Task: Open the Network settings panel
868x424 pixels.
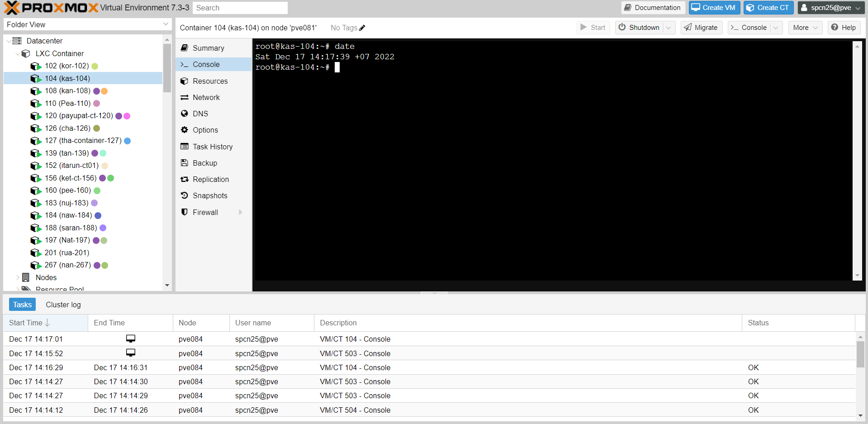Action: pos(206,97)
